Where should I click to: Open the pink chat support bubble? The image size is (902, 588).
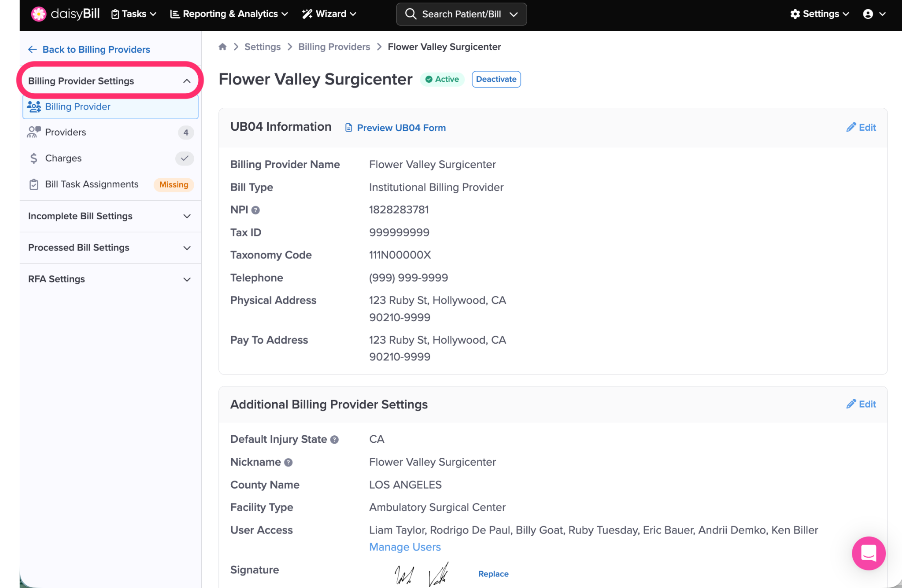[x=868, y=553]
